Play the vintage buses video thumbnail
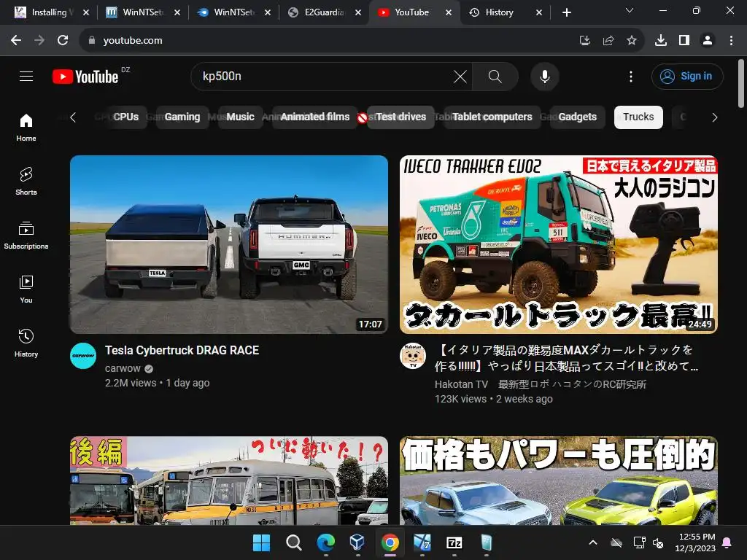This screenshot has width=747, height=560. tap(228, 481)
